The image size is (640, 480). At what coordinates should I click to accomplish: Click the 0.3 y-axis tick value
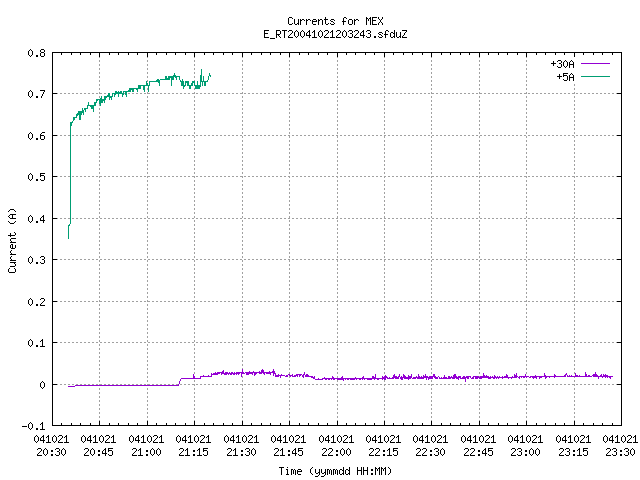[36, 260]
